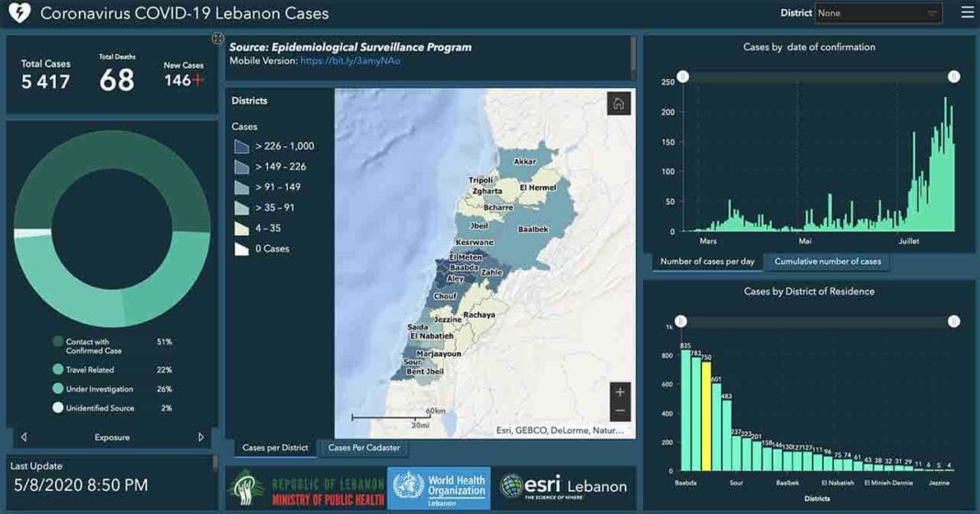The image size is (980, 514).
Task: Switch to Cases Per Cadaster tab
Action: [x=363, y=448]
